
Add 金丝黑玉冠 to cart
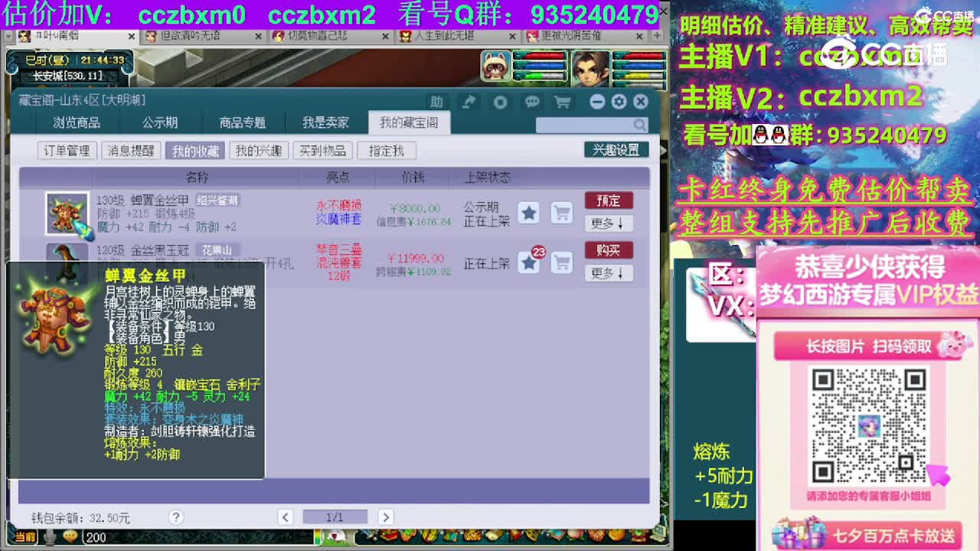(x=562, y=262)
